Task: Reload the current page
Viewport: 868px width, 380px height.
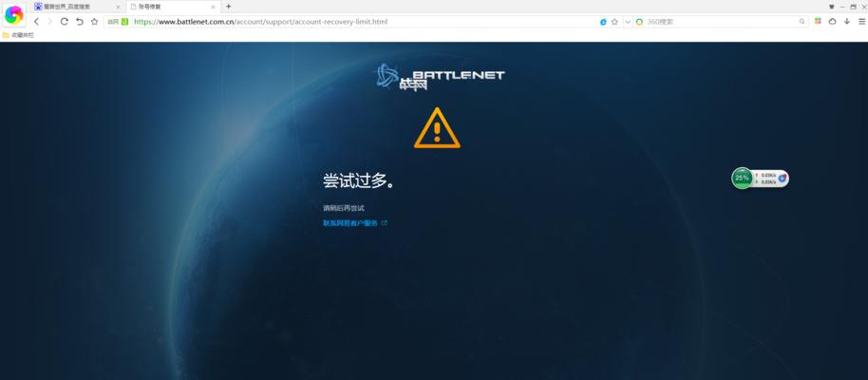Action: point(65,22)
